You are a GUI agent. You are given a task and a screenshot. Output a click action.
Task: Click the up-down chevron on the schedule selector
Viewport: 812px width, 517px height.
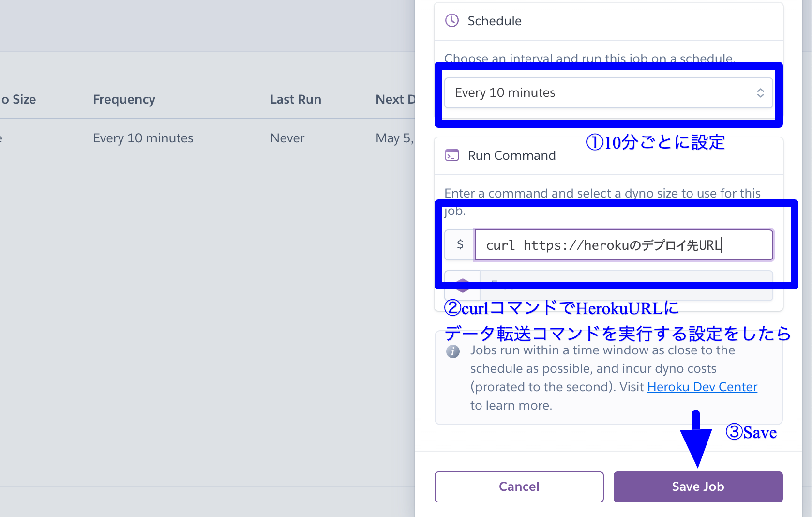point(760,92)
